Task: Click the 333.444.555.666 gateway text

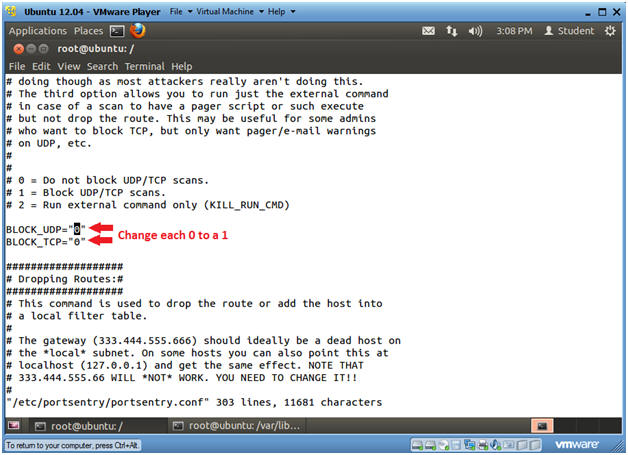Action: 145,340
